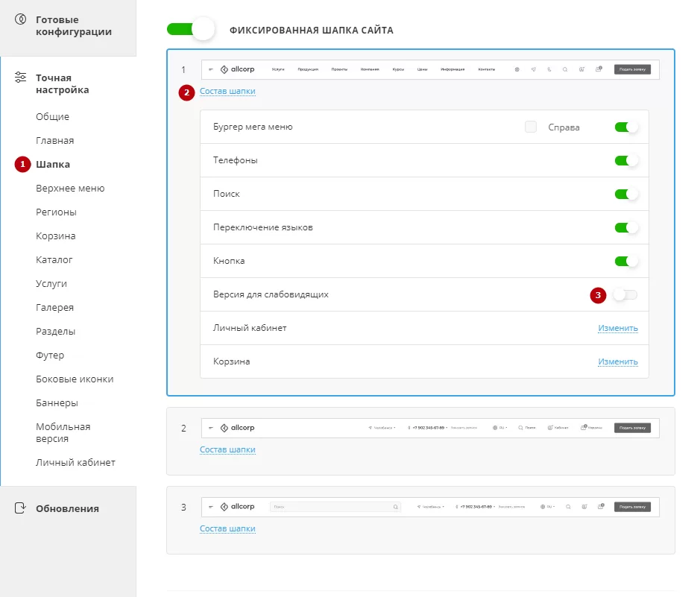Toggle the Фиксированная шапка сайта switch
Screen dimensions: 700x597
[191, 30]
